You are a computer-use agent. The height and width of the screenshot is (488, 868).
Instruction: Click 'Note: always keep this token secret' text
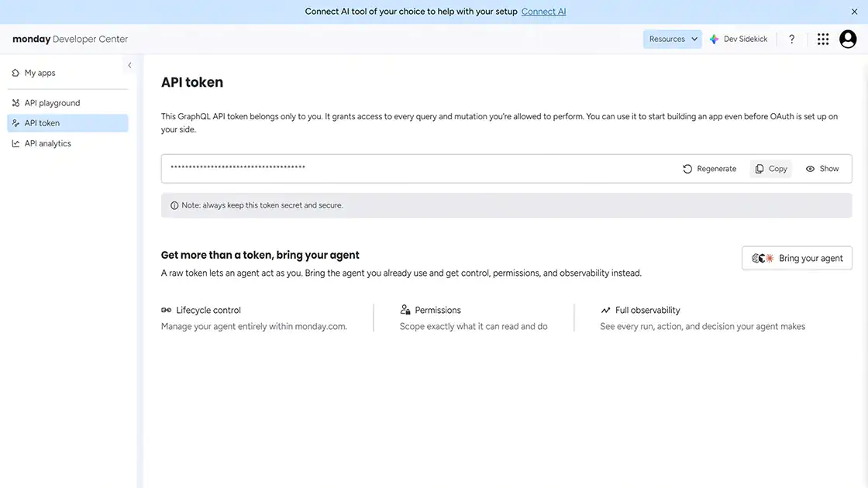click(x=263, y=205)
